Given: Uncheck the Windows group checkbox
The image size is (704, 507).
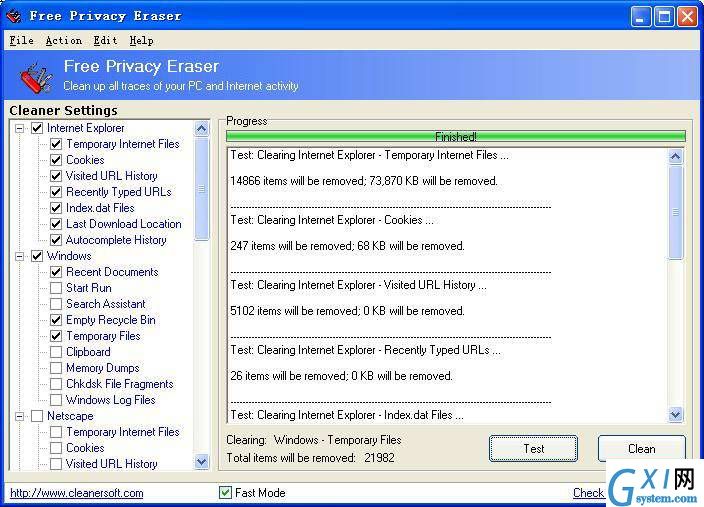Looking at the screenshot, I should (x=37, y=256).
